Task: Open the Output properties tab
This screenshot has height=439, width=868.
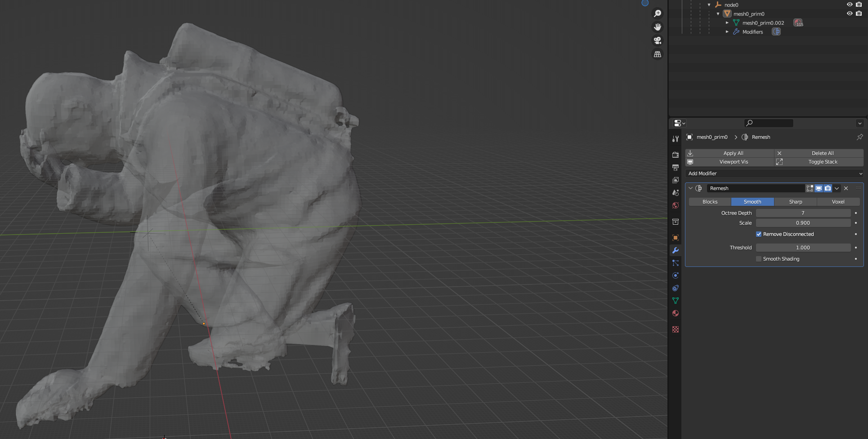Action: 676,167
